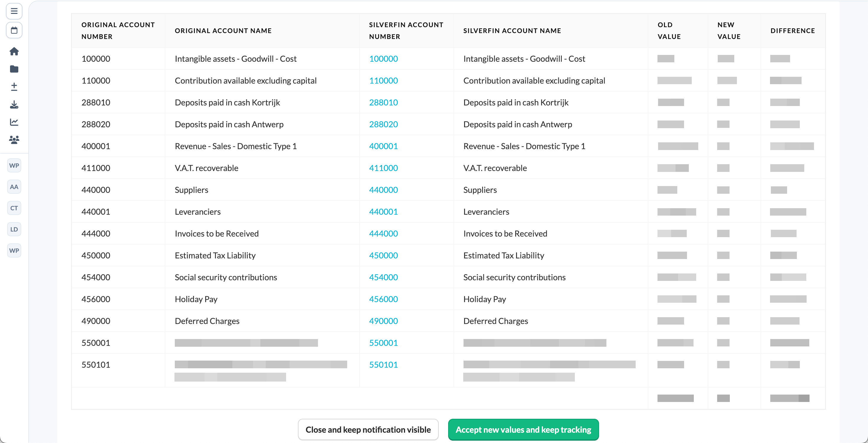Click the calendar period icon

tap(14, 30)
